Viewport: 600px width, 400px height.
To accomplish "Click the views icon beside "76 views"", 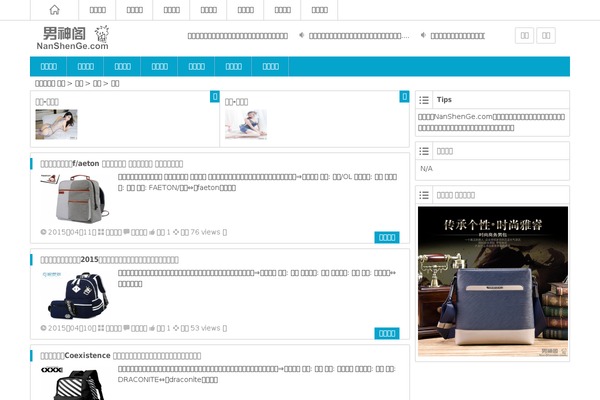I will coord(176,232).
